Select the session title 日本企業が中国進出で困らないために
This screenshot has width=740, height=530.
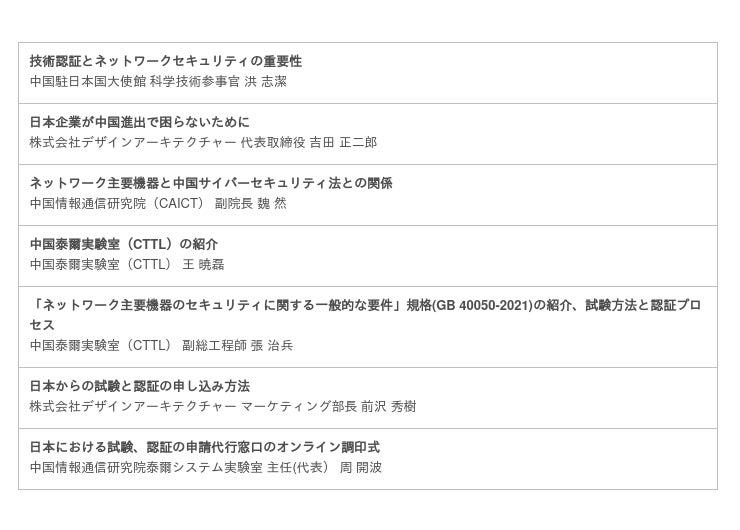[x=140, y=123]
